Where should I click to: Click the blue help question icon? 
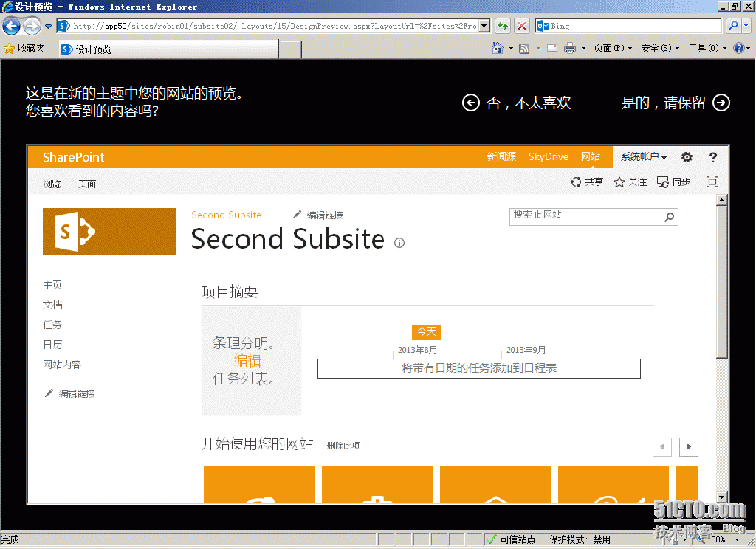pos(738,48)
